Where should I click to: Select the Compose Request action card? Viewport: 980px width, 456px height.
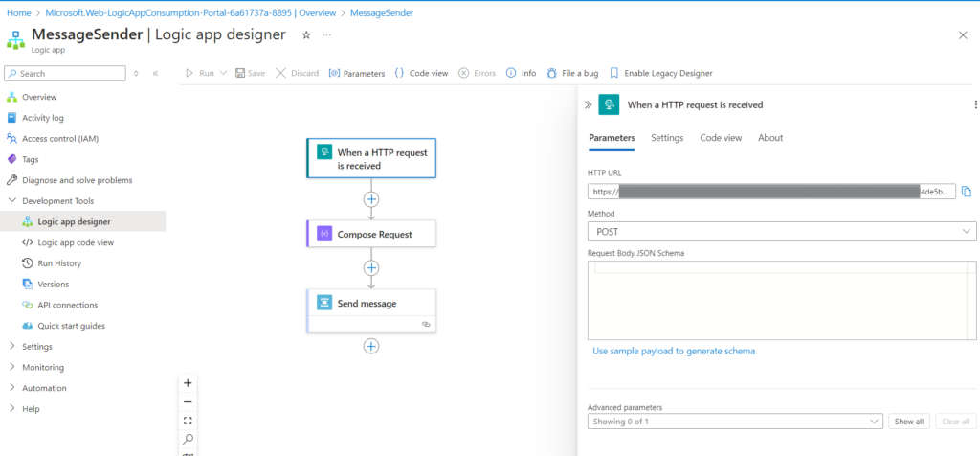point(371,234)
